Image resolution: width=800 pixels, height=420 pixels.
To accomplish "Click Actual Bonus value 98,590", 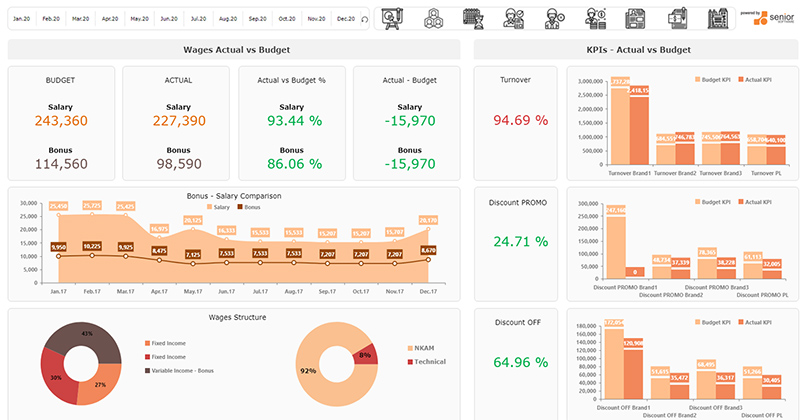I will tap(179, 164).
